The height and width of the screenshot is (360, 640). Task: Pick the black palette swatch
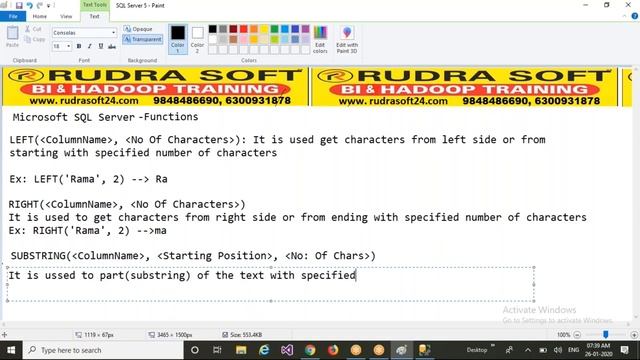[213, 29]
